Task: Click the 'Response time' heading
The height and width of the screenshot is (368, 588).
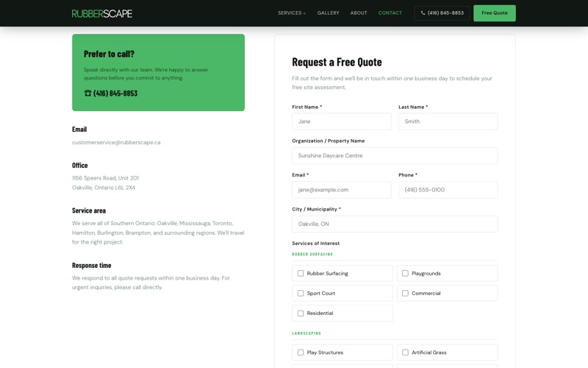Action: click(x=91, y=266)
